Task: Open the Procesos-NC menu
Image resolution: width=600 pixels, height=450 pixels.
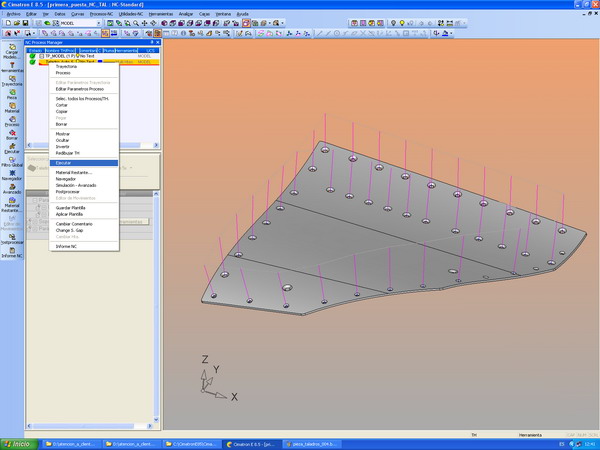Action: tap(101, 14)
